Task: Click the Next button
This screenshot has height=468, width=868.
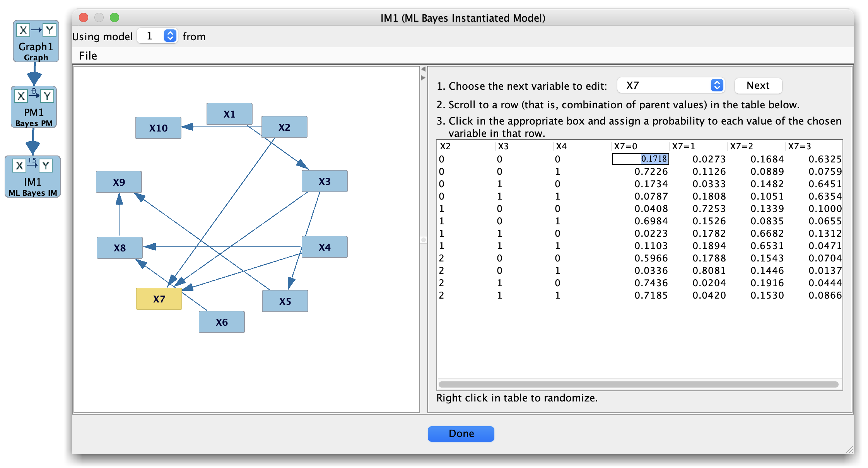Action: [758, 85]
